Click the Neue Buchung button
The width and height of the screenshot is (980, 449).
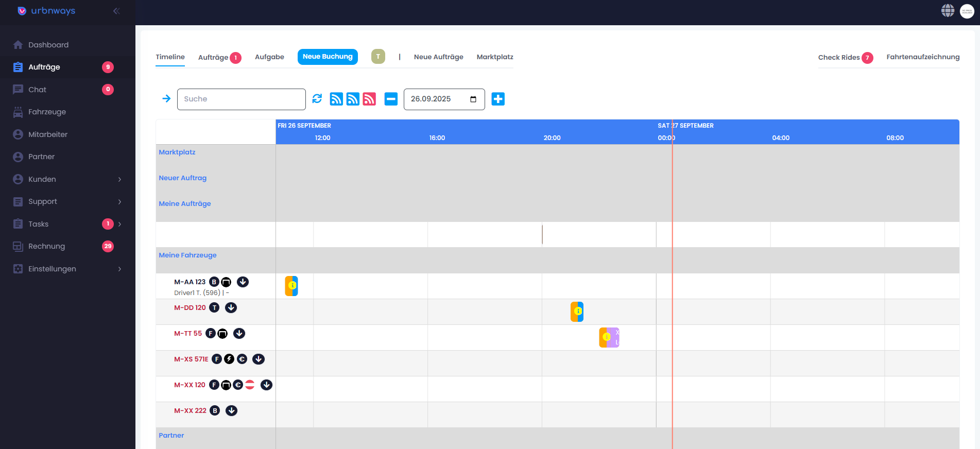click(x=328, y=57)
